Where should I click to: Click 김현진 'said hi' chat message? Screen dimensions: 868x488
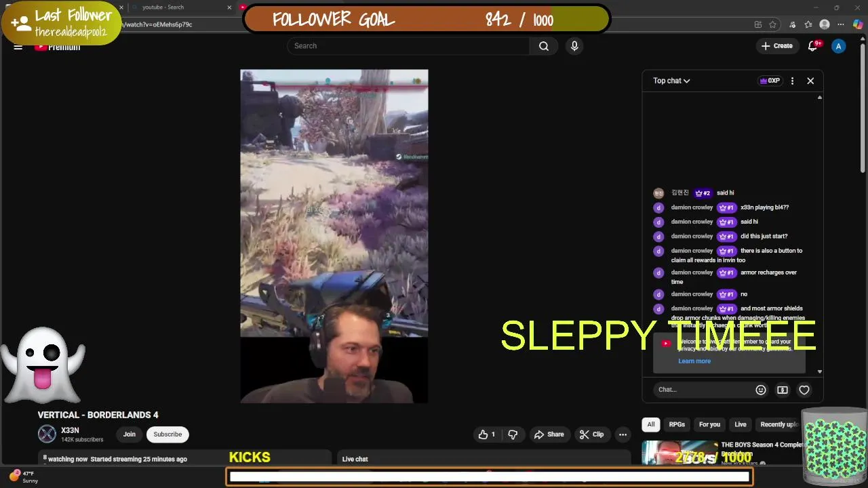click(x=725, y=193)
